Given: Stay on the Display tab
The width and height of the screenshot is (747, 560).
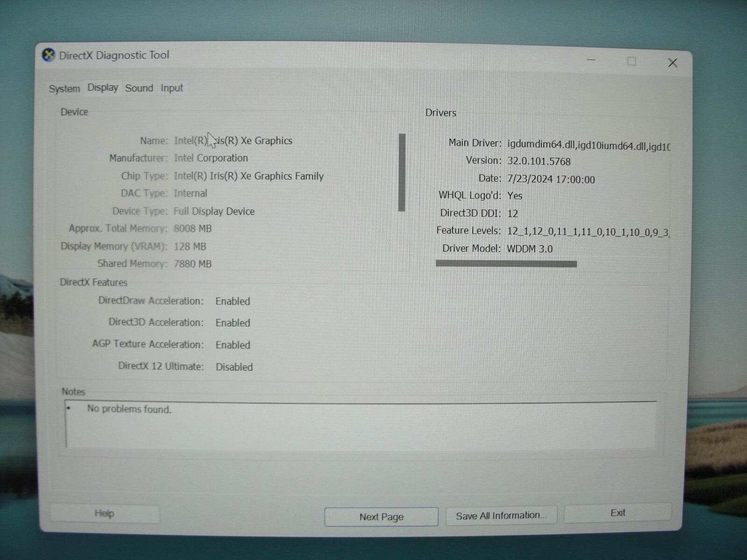Looking at the screenshot, I should 102,87.
